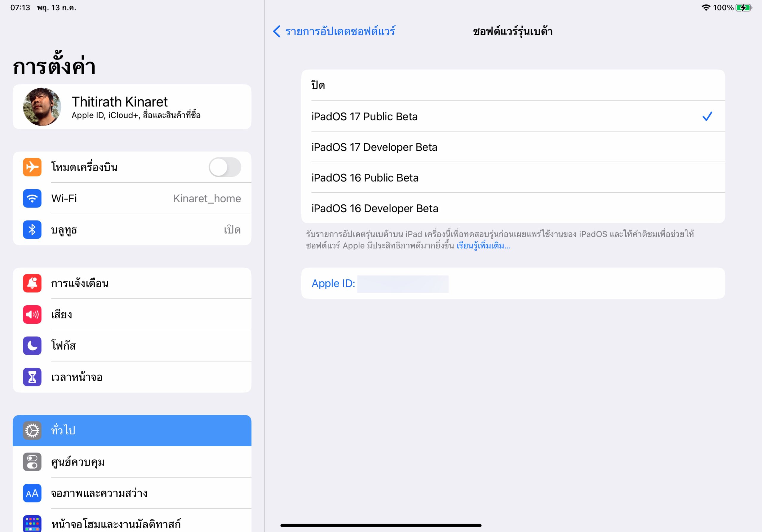Open Wi-Fi settings via its blue icon
This screenshot has width=762, height=532.
[32, 198]
